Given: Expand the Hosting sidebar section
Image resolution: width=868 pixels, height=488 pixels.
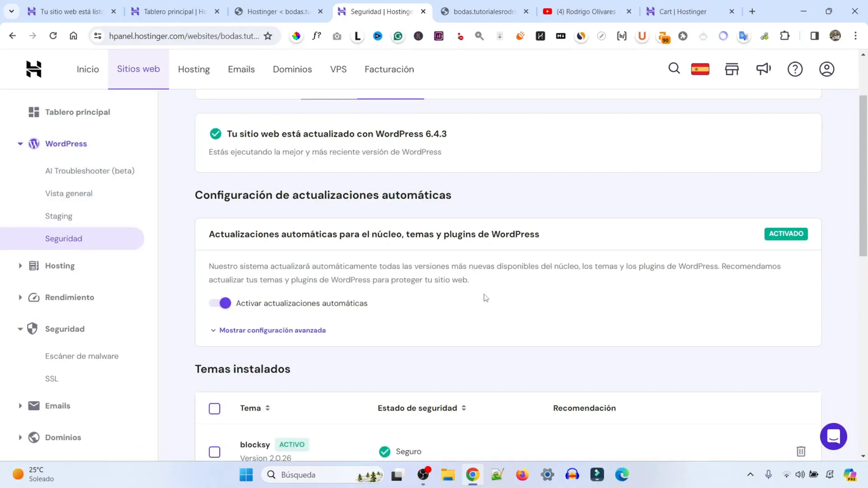Looking at the screenshot, I should (x=20, y=266).
